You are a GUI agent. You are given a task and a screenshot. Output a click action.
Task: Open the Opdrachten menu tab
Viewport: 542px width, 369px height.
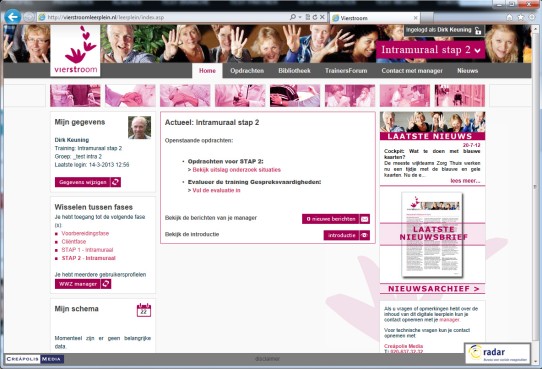(247, 70)
